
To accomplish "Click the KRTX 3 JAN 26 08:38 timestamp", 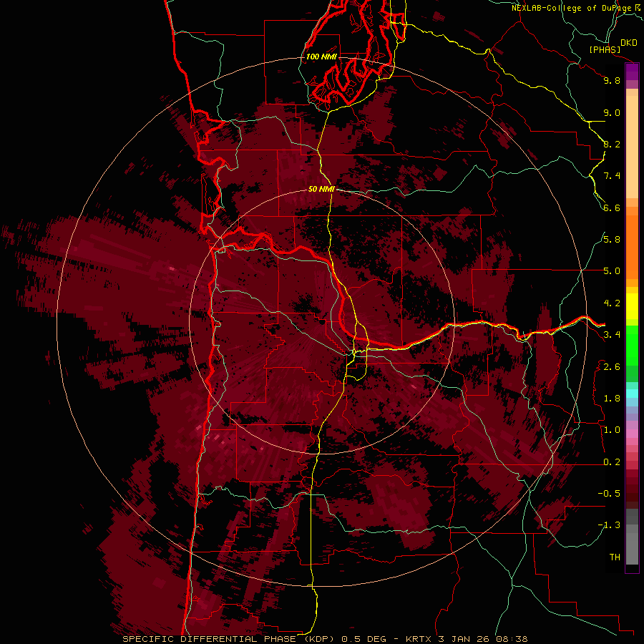I will coord(467,639).
